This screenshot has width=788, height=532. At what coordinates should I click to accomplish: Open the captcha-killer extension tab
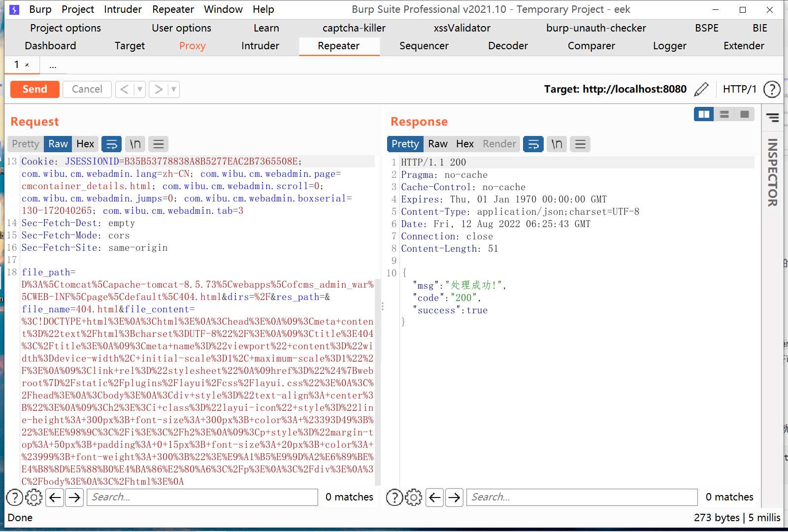pyautogui.click(x=354, y=28)
